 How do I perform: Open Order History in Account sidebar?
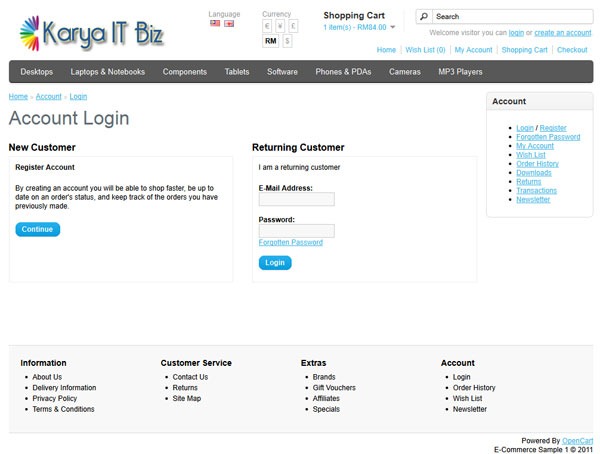537,164
